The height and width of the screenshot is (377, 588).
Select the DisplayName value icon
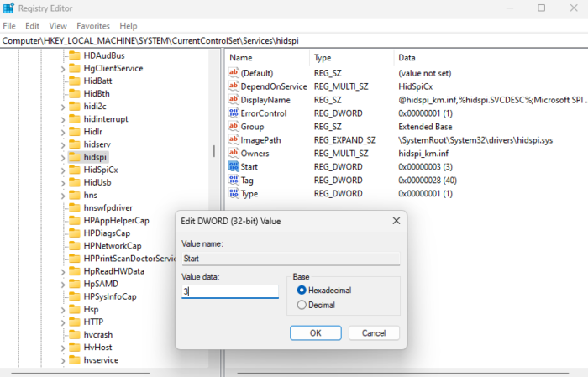click(234, 100)
